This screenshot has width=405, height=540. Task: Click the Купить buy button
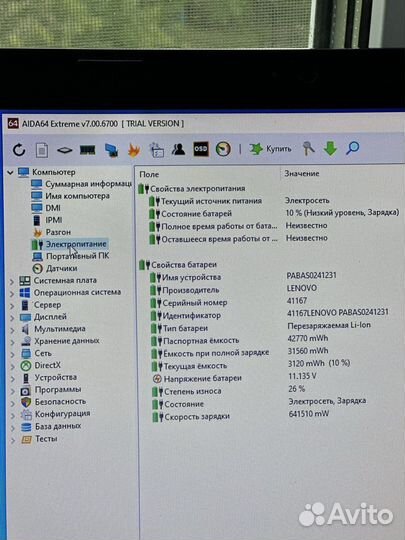point(270,149)
